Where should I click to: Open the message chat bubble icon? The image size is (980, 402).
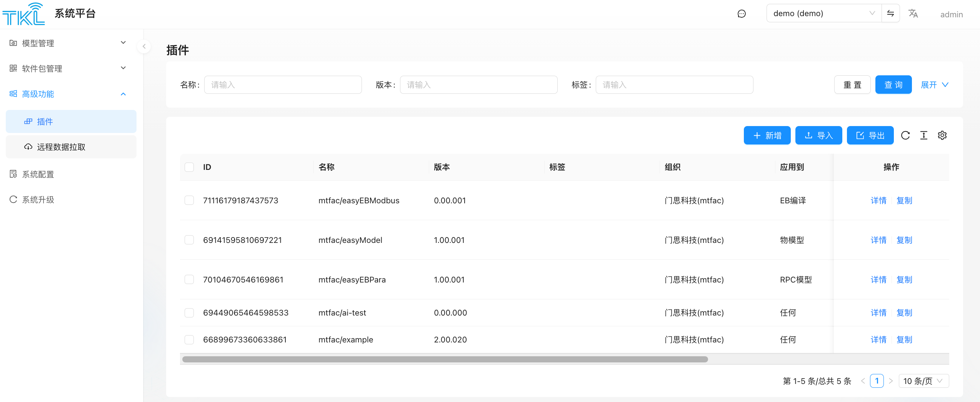(742, 14)
